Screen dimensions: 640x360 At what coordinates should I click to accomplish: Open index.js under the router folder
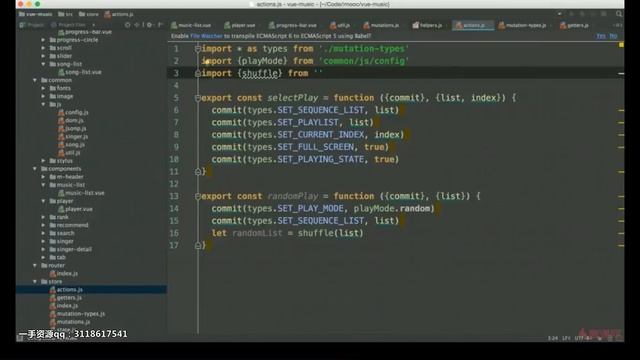(x=64, y=273)
